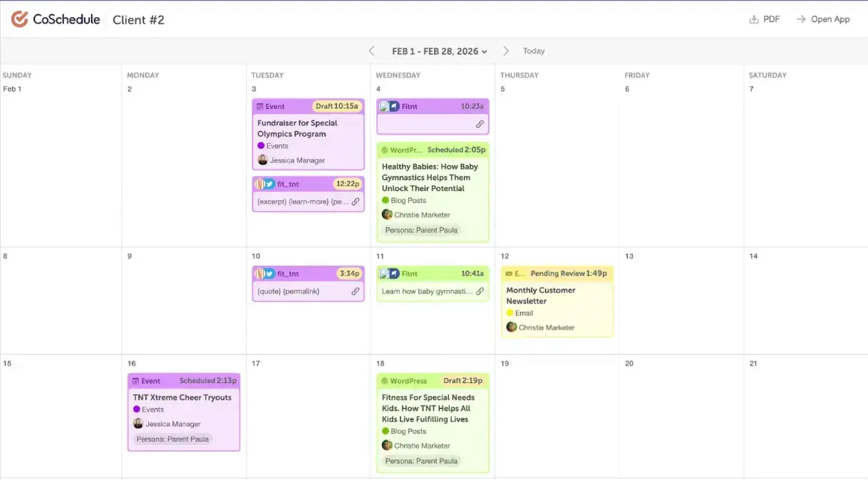
Task: Click WordPress icon on Healthy Babies card
Action: 385,150
